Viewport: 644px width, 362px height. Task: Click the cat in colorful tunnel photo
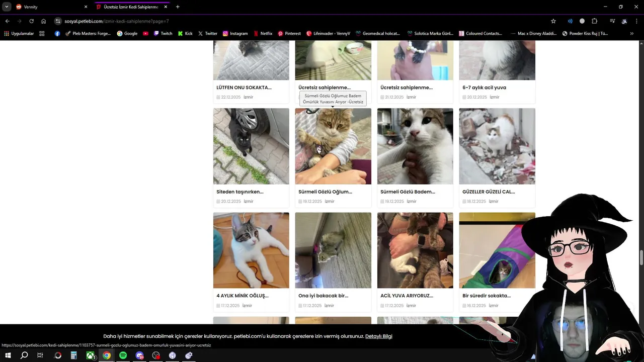[x=497, y=250]
